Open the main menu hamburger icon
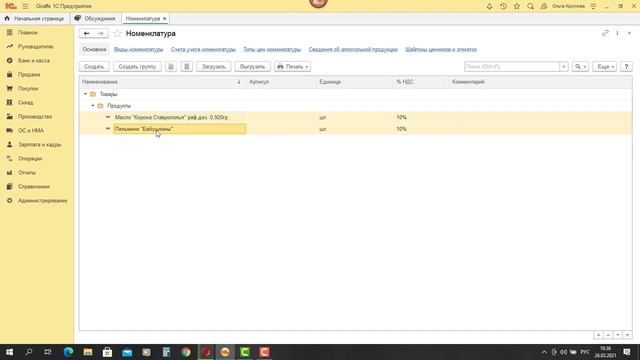The image size is (640, 360). 25,6
